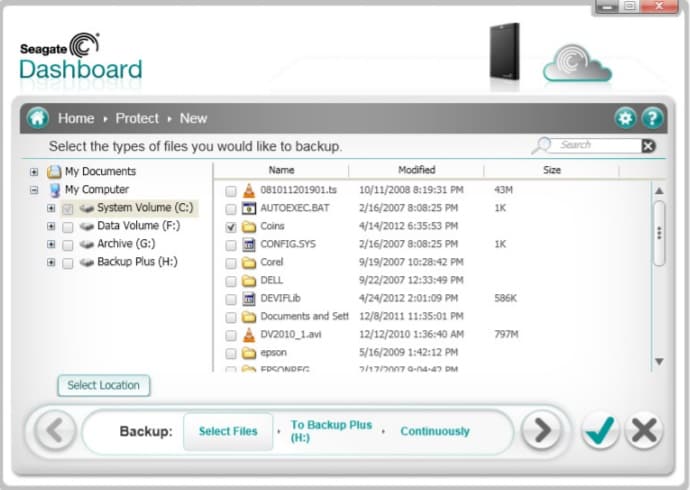This screenshot has height=490, width=690.
Task: Collapse the My Computer tree node
Action: tap(34, 190)
